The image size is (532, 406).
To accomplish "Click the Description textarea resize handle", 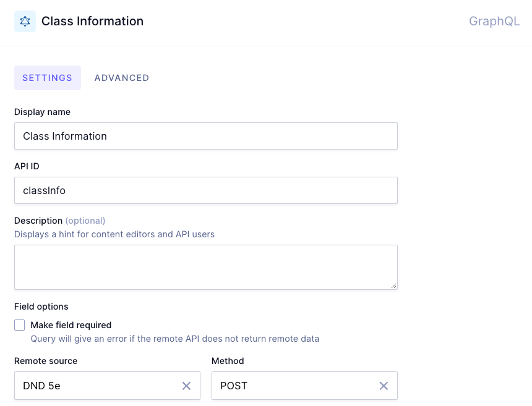I will pos(393,285).
